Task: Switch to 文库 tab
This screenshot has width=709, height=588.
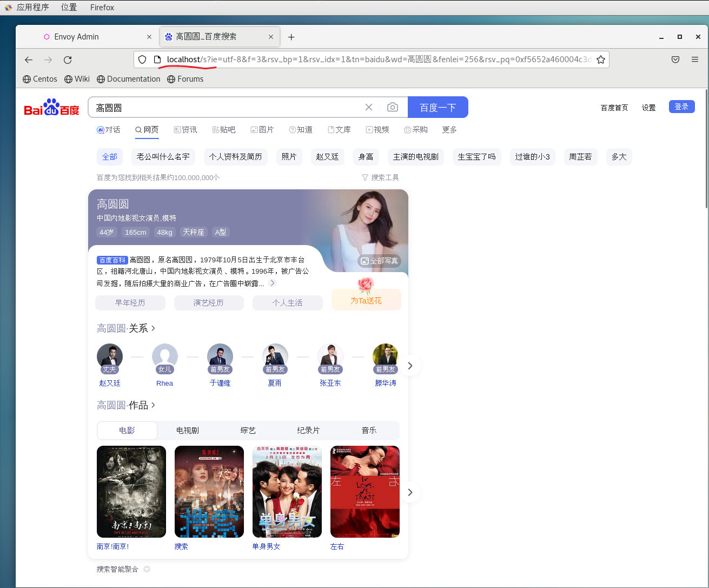Action: (x=339, y=130)
